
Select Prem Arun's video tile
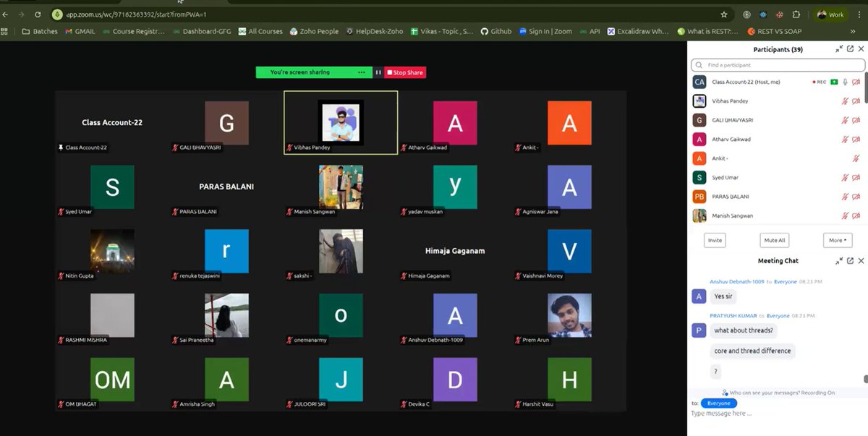click(x=569, y=315)
